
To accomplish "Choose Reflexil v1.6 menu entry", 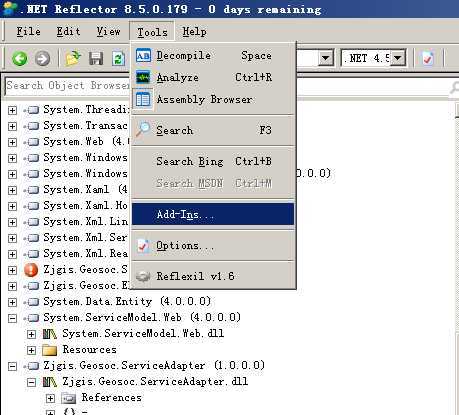I will (213, 276).
